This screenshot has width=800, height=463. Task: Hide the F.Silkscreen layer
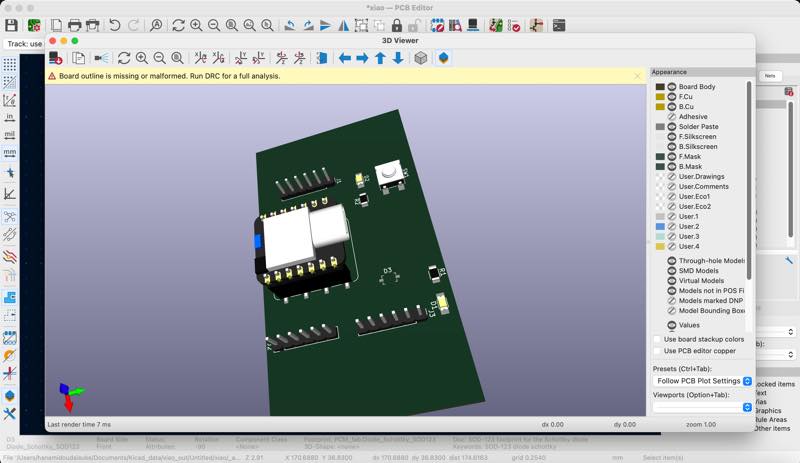(672, 136)
